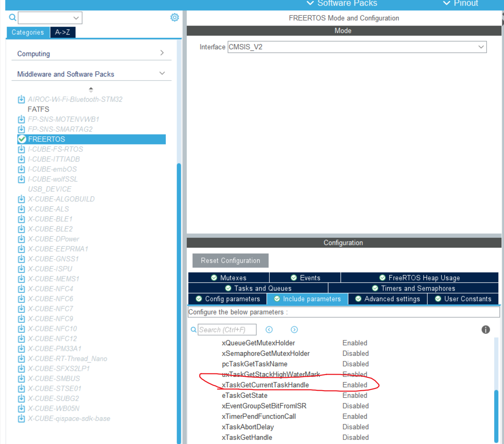This screenshot has height=444, width=504.
Task: Click the search magnifier icon in categories panel
Action: pyautogui.click(x=13, y=17)
